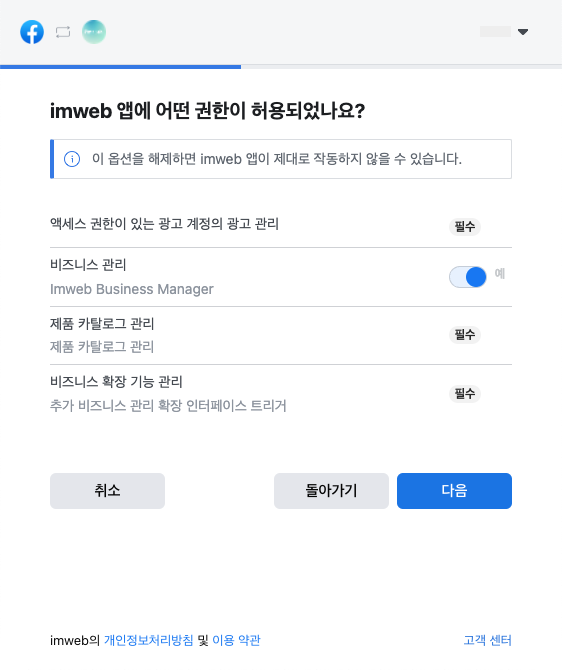The width and height of the screenshot is (562, 670).
Task: Open the 이용 약관 link
Action: coord(236,640)
